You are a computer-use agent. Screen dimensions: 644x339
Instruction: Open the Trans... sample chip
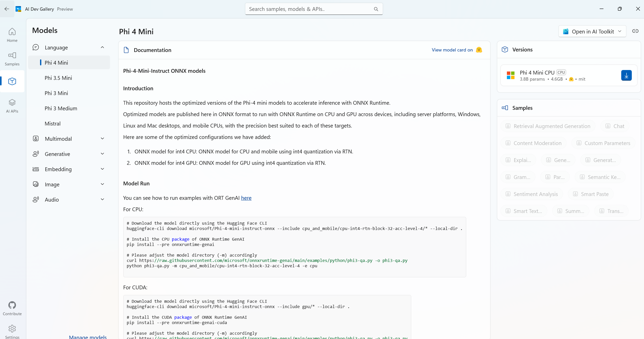[x=611, y=211]
